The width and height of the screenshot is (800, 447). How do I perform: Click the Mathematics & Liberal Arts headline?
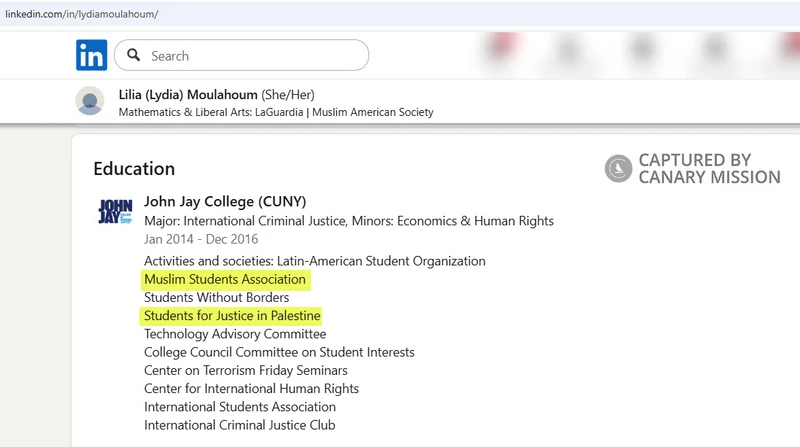tap(276, 112)
